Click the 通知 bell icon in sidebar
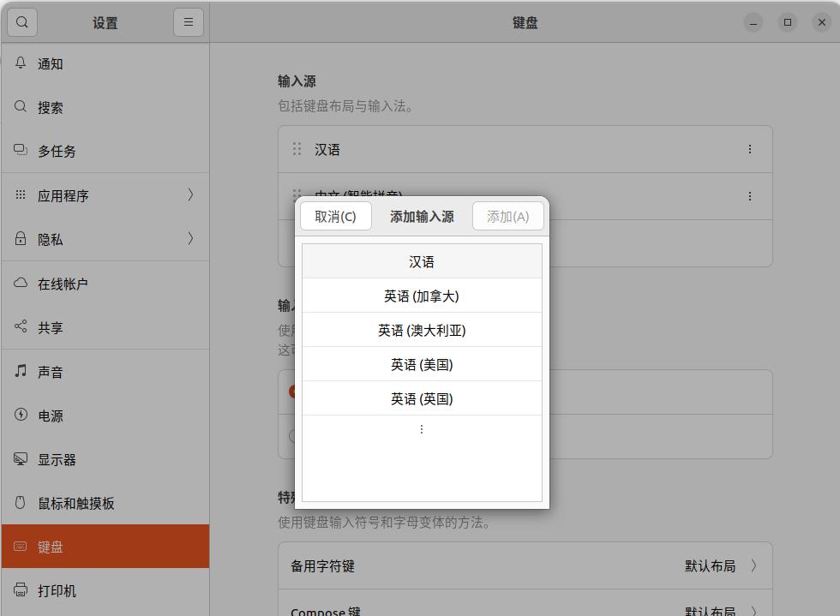This screenshot has width=840, height=616. point(20,63)
